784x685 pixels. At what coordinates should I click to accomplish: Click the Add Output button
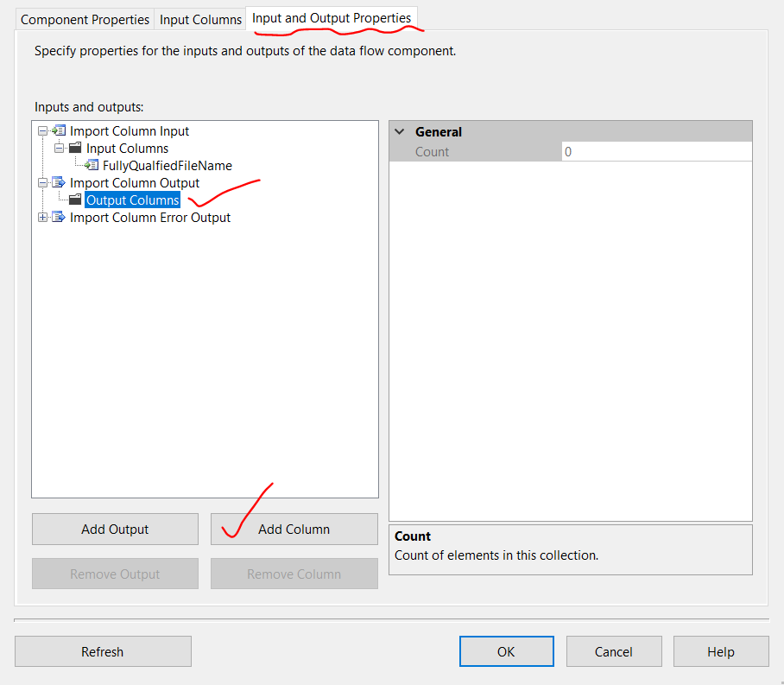pos(115,529)
